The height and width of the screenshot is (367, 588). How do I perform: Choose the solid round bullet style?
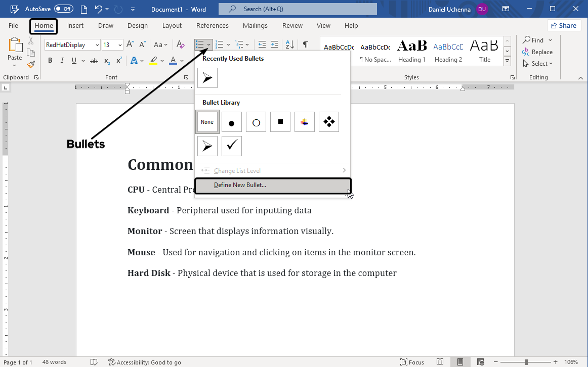[232, 122]
